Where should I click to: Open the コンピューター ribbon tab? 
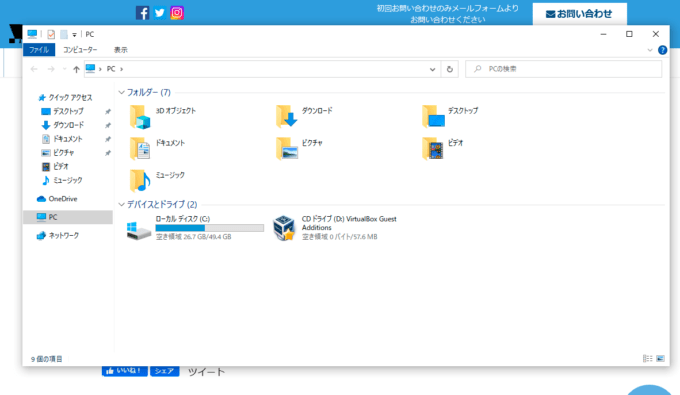[80, 50]
